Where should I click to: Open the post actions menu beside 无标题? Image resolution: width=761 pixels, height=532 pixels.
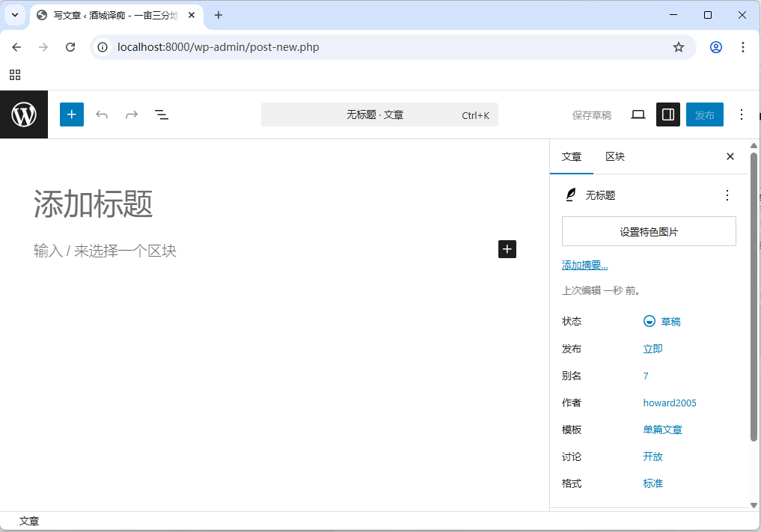pyautogui.click(x=727, y=195)
